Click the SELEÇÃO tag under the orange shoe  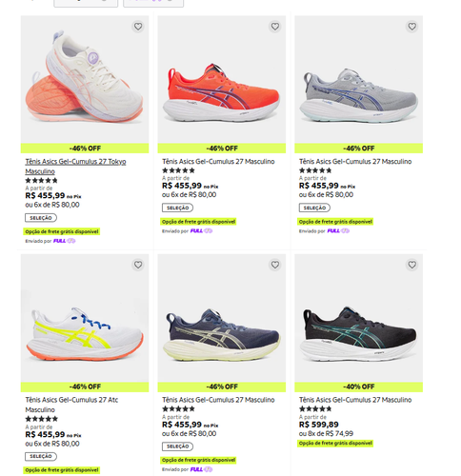pyautogui.click(x=178, y=208)
